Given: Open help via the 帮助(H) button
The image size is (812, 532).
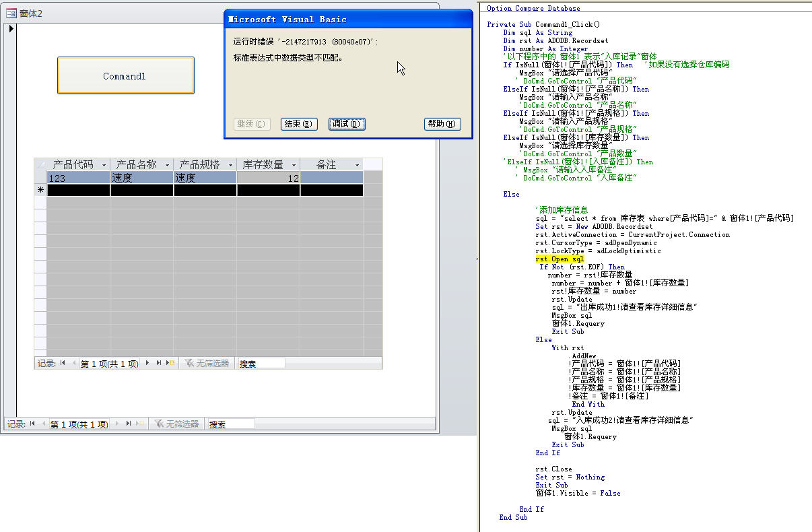Looking at the screenshot, I should coord(442,124).
